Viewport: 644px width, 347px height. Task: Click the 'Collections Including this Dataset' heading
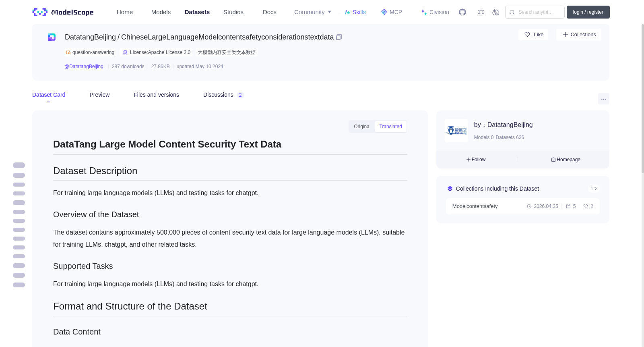497,189
